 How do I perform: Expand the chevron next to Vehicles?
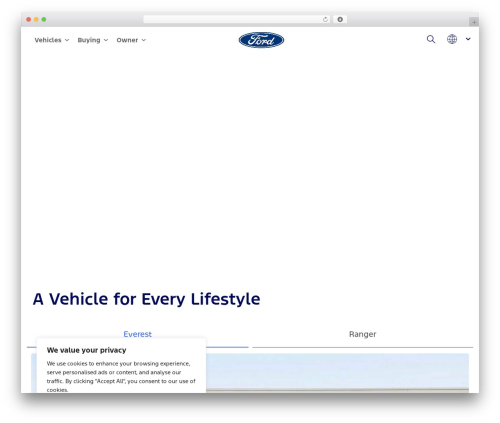click(x=67, y=40)
